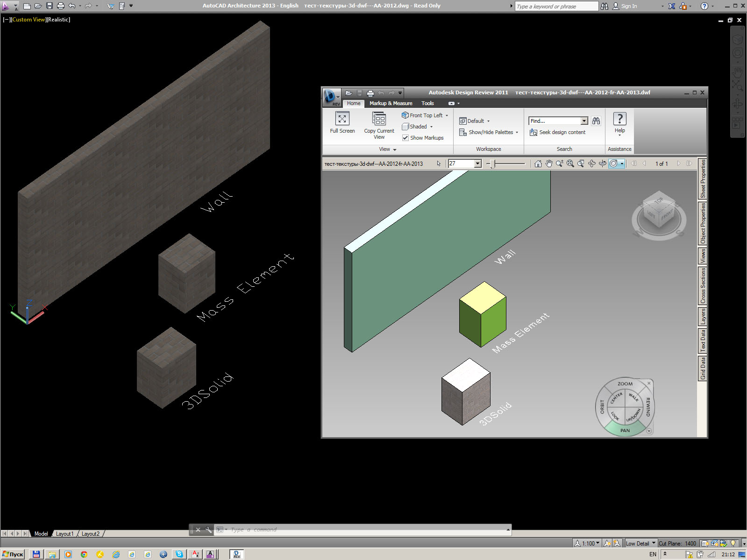Viewport: 747px width, 560px height.
Task: Open the Front Top Left view dropdown
Action: coord(425,115)
